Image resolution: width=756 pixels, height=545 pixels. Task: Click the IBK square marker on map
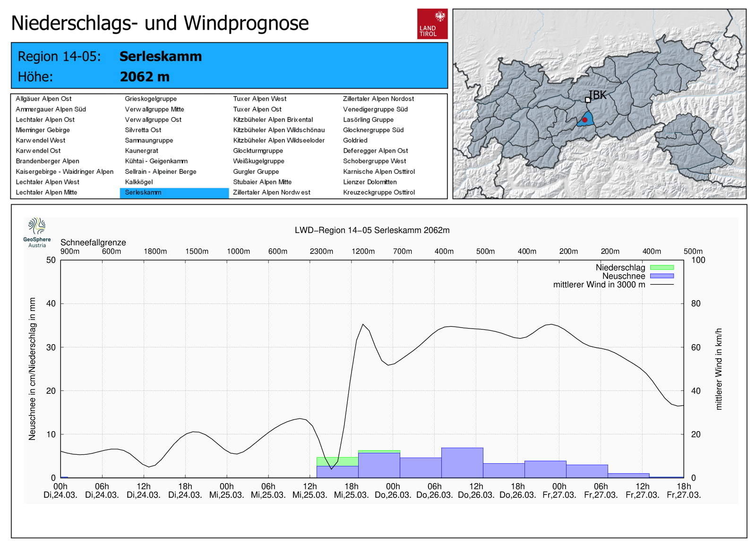pos(588,100)
